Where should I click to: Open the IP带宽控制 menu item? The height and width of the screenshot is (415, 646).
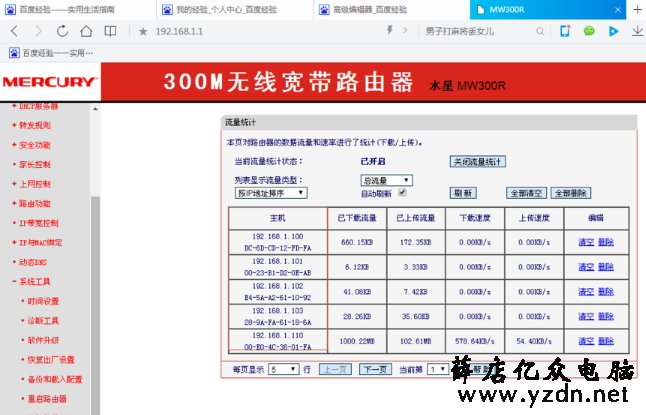[39, 223]
